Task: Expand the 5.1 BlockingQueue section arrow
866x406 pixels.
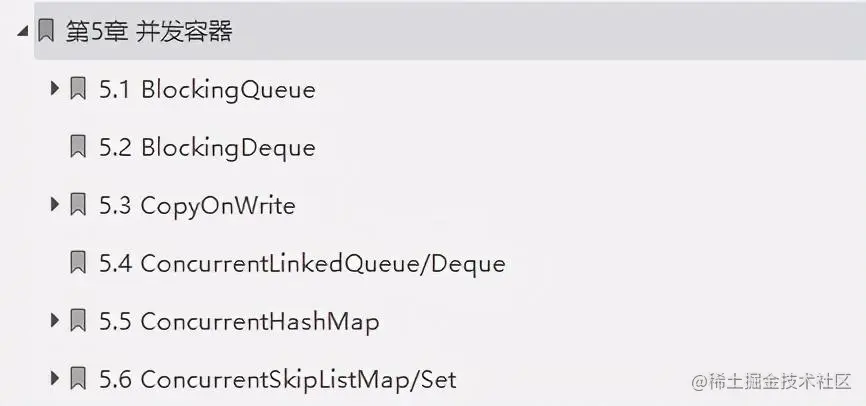Action: tap(55, 90)
